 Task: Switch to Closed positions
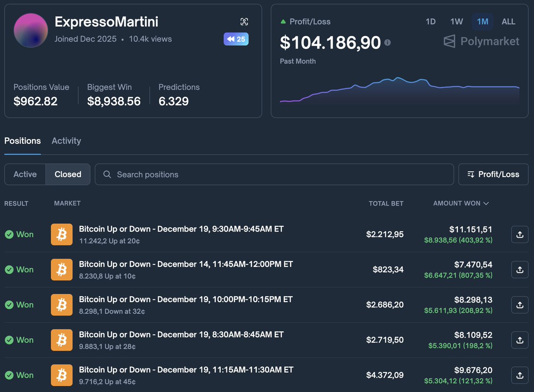(x=68, y=174)
